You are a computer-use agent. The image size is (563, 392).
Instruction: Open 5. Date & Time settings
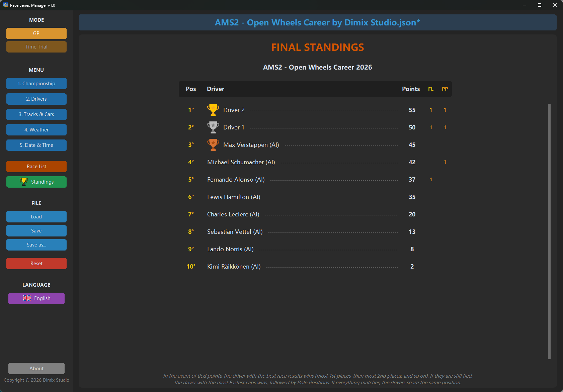[x=36, y=145]
